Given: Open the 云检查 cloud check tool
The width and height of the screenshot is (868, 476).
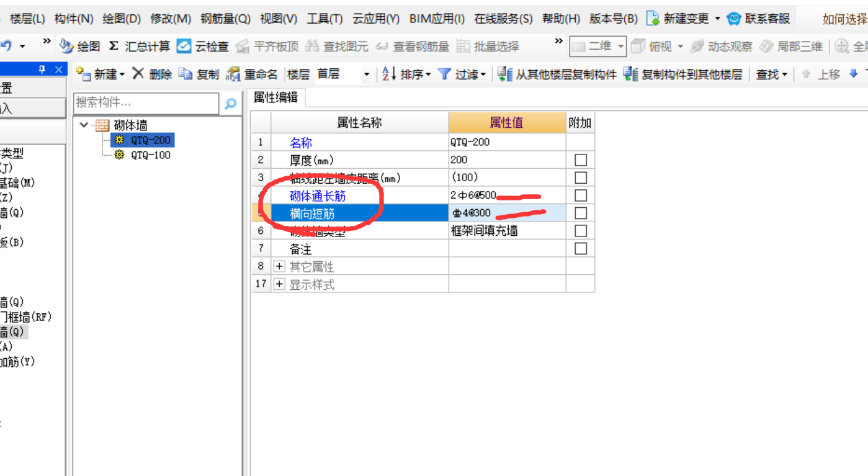Looking at the screenshot, I should pyautogui.click(x=184, y=46).
